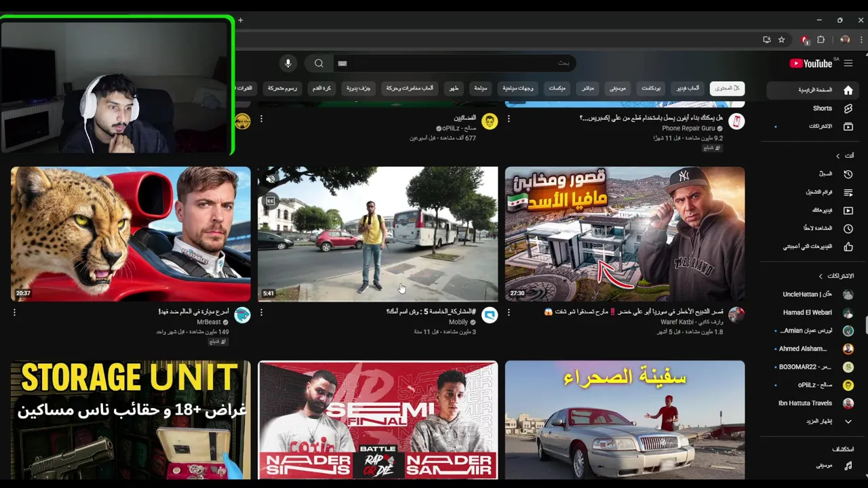This screenshot has height=488, width=868.
Task: Open the oPiiLz channel avatar under video
Action: click(490, 121)
